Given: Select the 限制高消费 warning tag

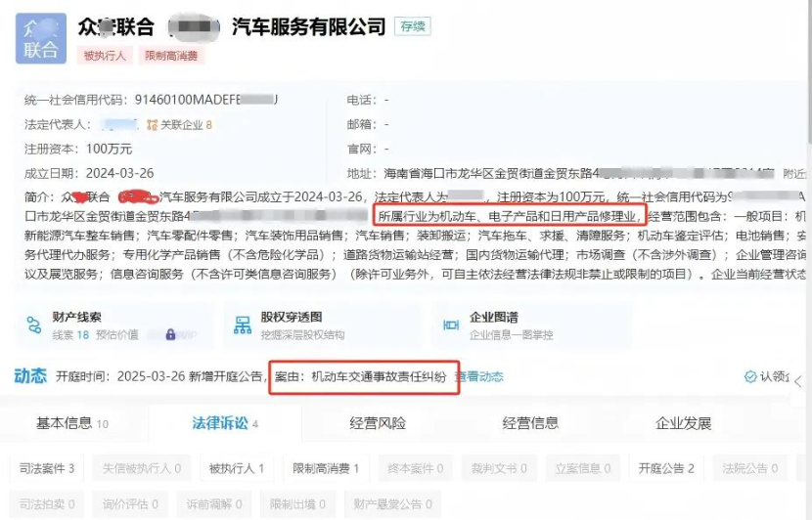Looking at the screenshot, I should tap(171, 56).
